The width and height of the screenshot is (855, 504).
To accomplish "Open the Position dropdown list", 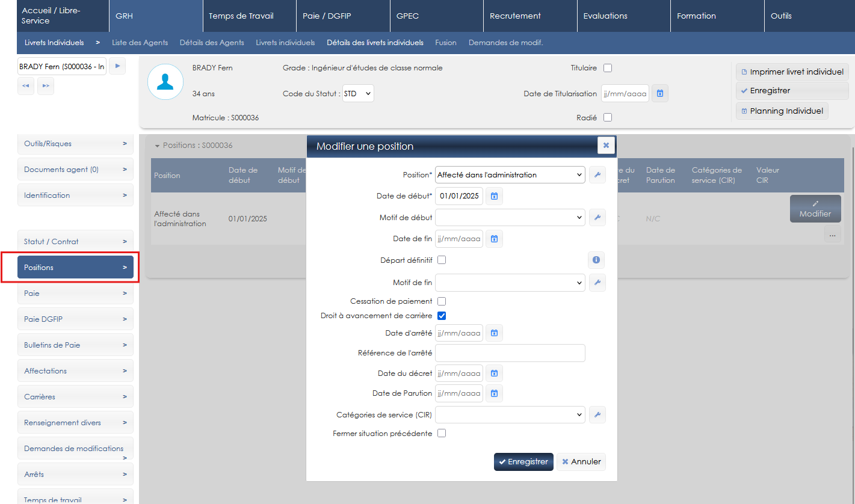I will [510, 175].
